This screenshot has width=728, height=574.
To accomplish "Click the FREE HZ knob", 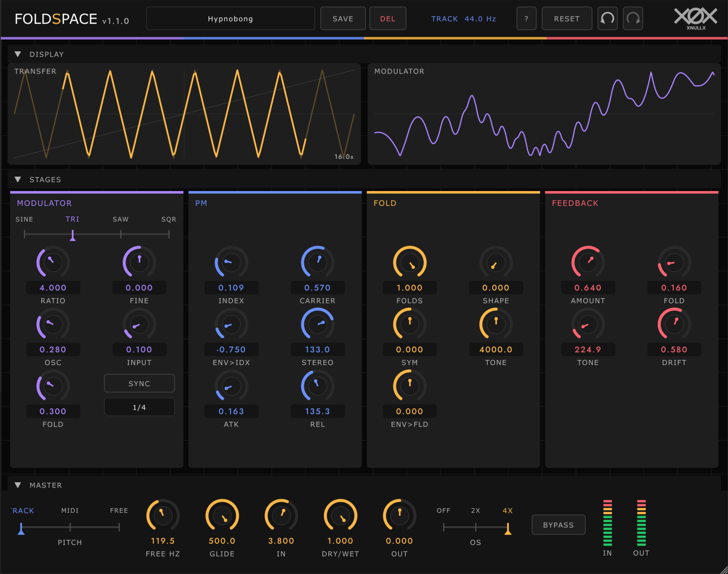I will (163, 516).
